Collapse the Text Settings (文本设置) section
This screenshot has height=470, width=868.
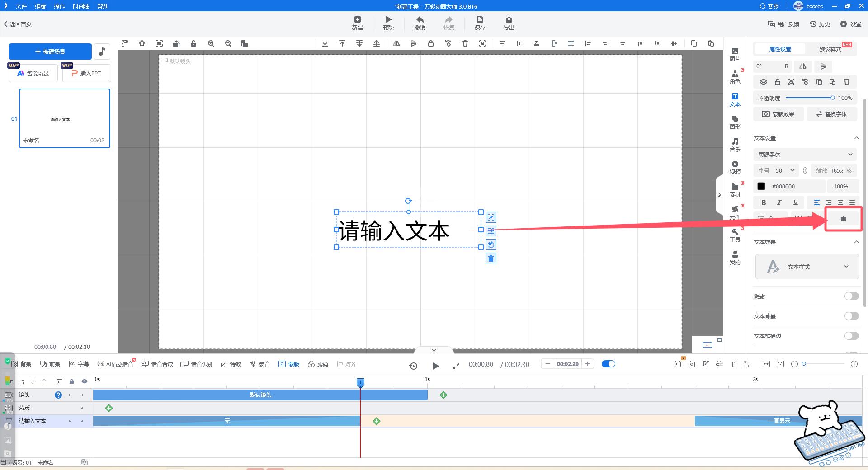856,138
